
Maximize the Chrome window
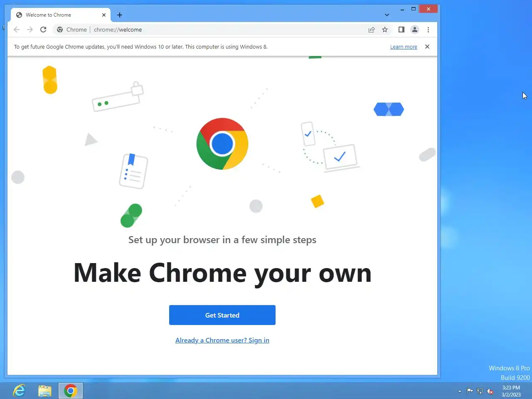click(414, 9)
